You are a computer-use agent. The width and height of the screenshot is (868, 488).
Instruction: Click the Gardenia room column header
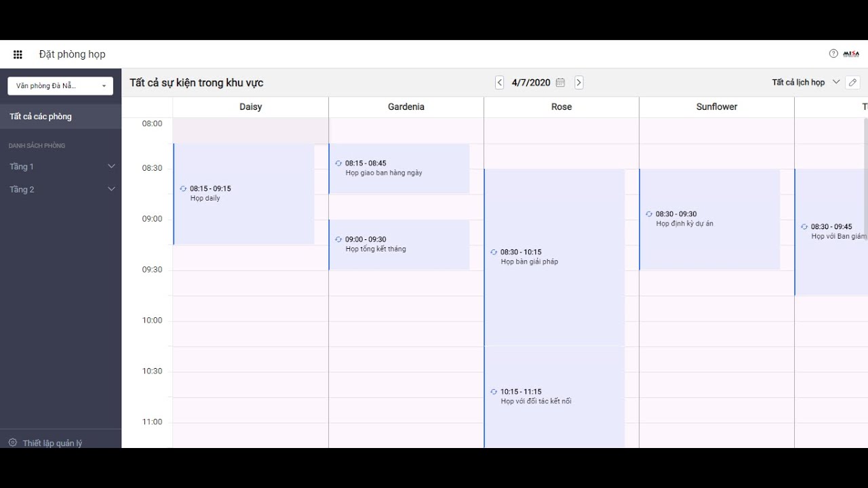(406, 107)
